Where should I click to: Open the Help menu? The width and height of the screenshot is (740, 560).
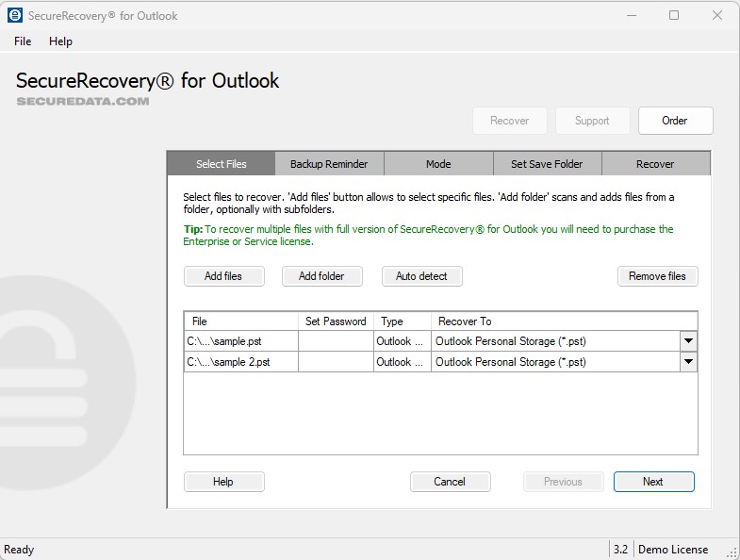tap(60, 41)
